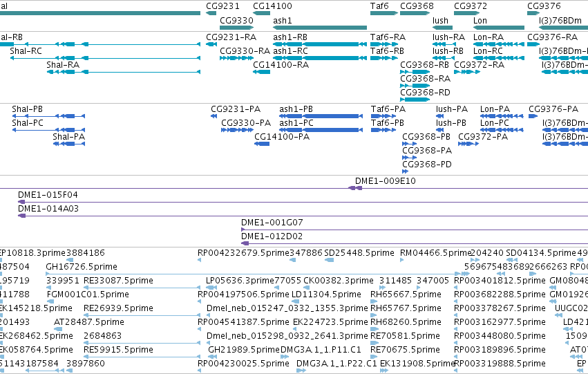588x374 pixels.
Task: Select the CG9368-RB transcript label
Action: click(424, 65)
